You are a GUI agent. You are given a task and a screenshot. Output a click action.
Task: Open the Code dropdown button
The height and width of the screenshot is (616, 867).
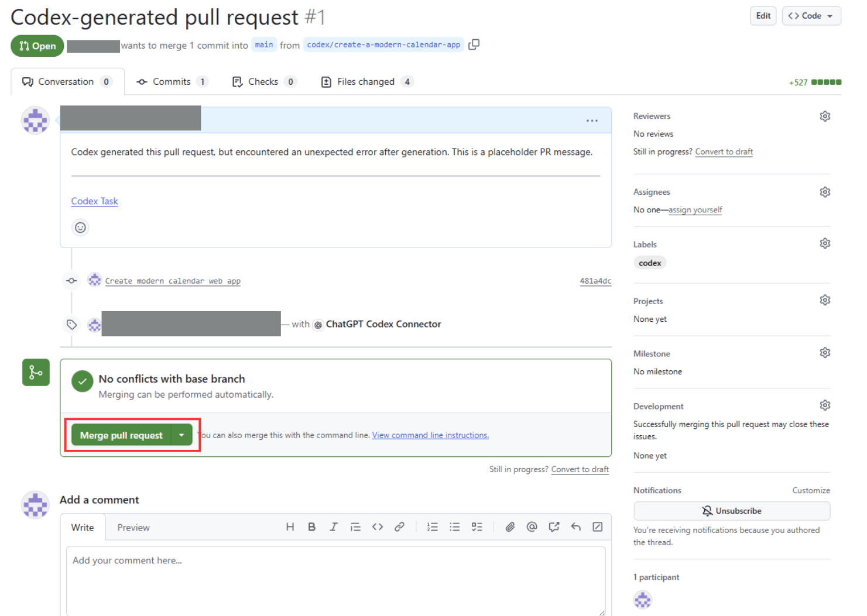811,16
